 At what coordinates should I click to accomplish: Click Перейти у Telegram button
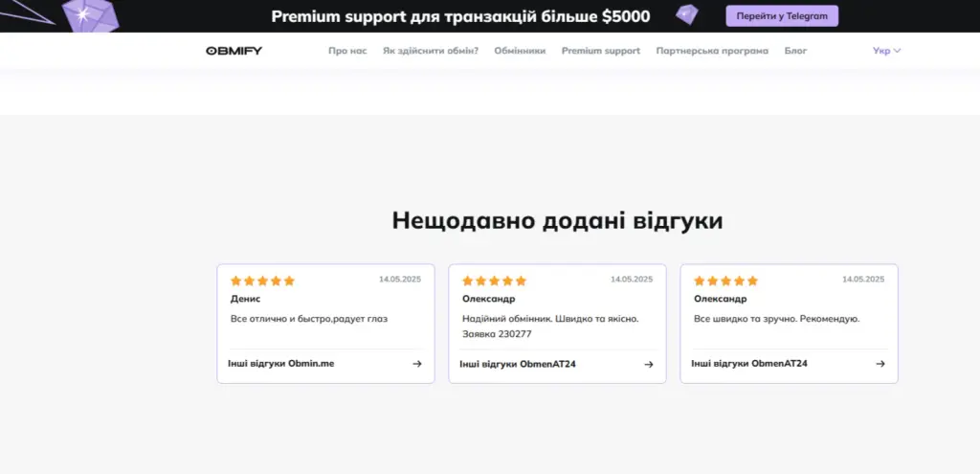click(782, 16)
